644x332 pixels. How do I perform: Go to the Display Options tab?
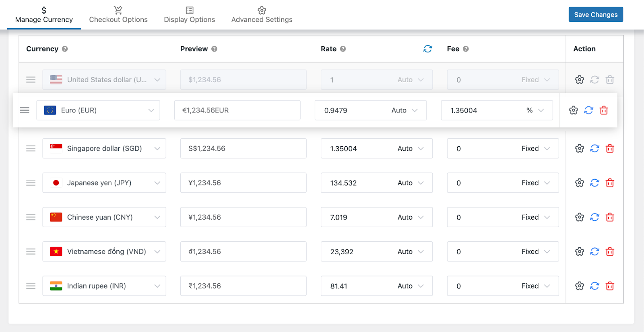tap(189, 15)
